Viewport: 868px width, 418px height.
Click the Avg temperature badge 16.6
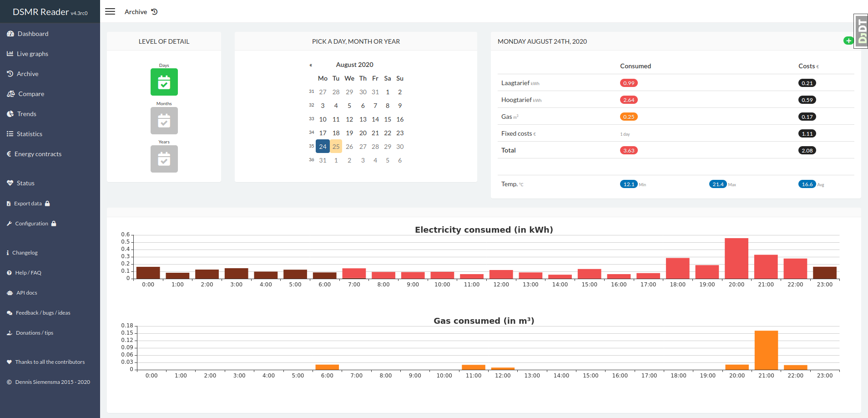pos(807,184)
